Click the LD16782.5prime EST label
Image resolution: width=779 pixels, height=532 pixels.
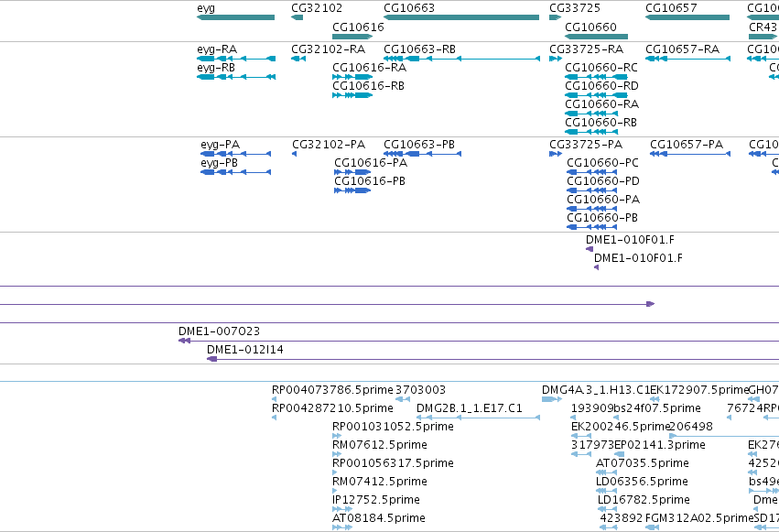pyautogui.click(x=644, y=500)
